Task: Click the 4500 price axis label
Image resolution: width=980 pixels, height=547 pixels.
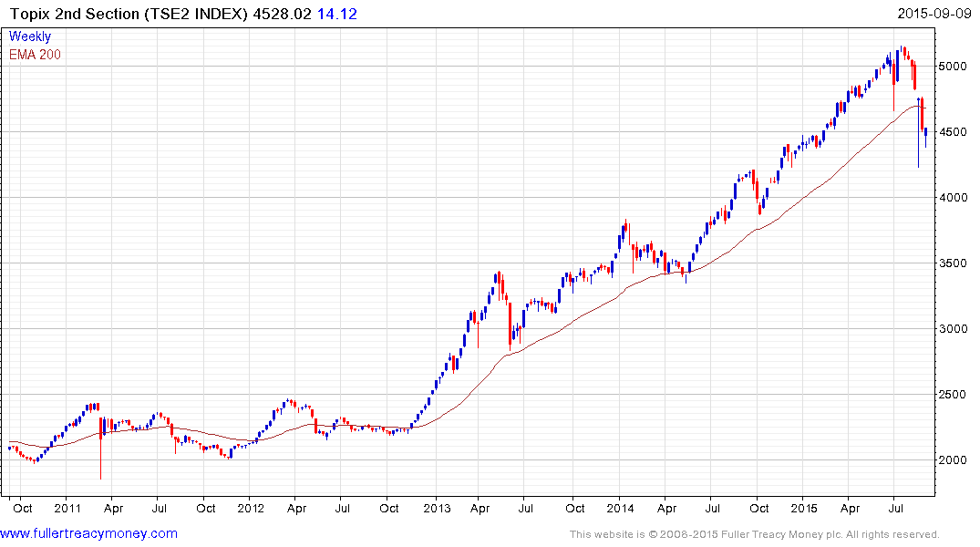Action: coord(954,132)
